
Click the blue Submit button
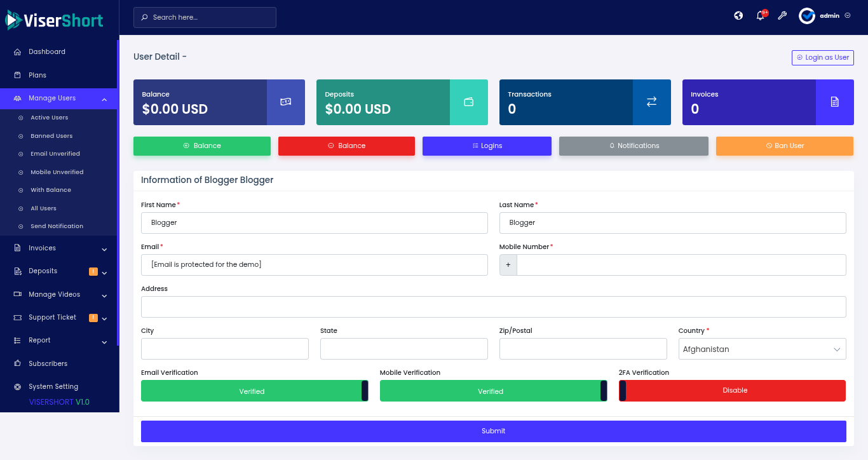pos(493,431)
